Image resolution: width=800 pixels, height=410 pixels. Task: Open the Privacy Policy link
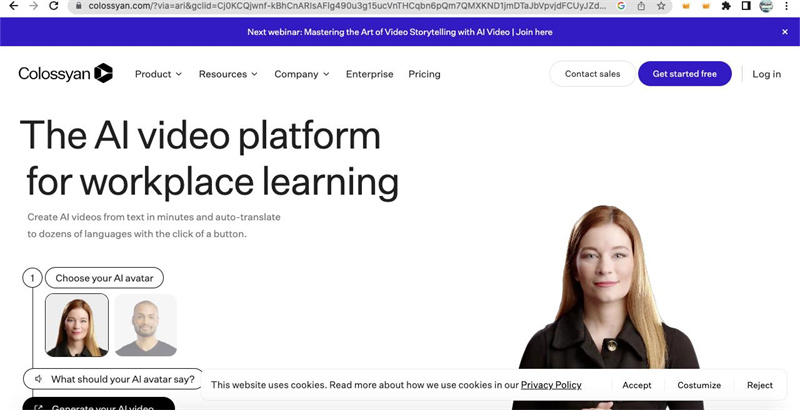point(551,385)
